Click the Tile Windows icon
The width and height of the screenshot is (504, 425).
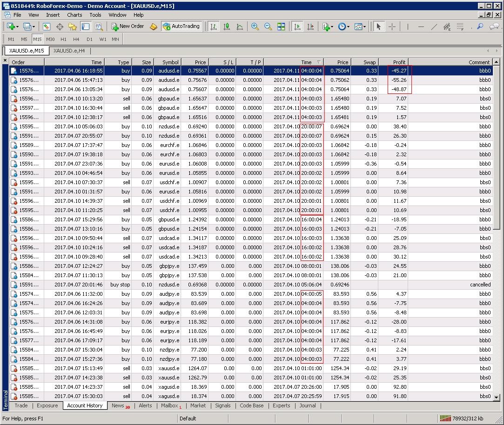pyautogui.click(x=281, y=27)
